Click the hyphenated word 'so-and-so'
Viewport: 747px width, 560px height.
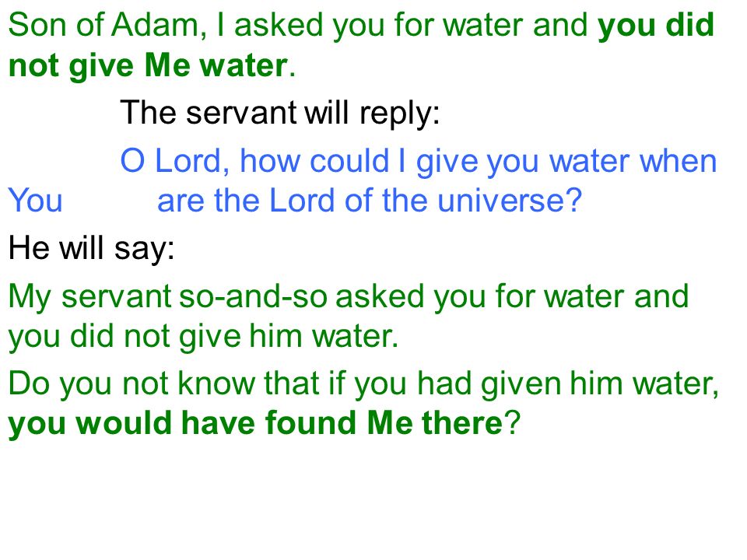pos(253,297)
